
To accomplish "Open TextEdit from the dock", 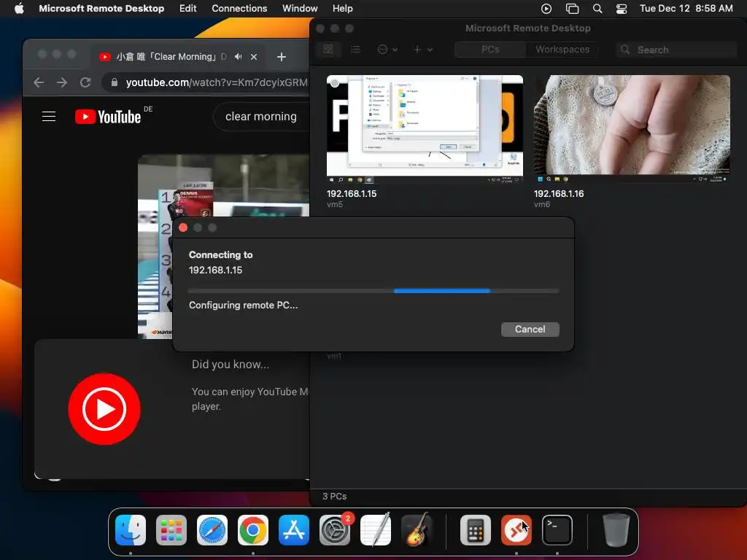I will click(376, 530).
